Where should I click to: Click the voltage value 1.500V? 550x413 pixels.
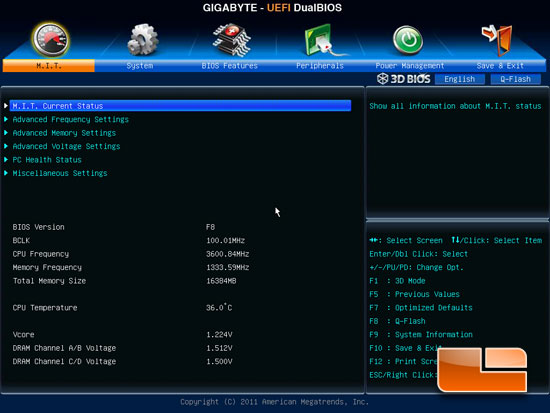point(219,361)
